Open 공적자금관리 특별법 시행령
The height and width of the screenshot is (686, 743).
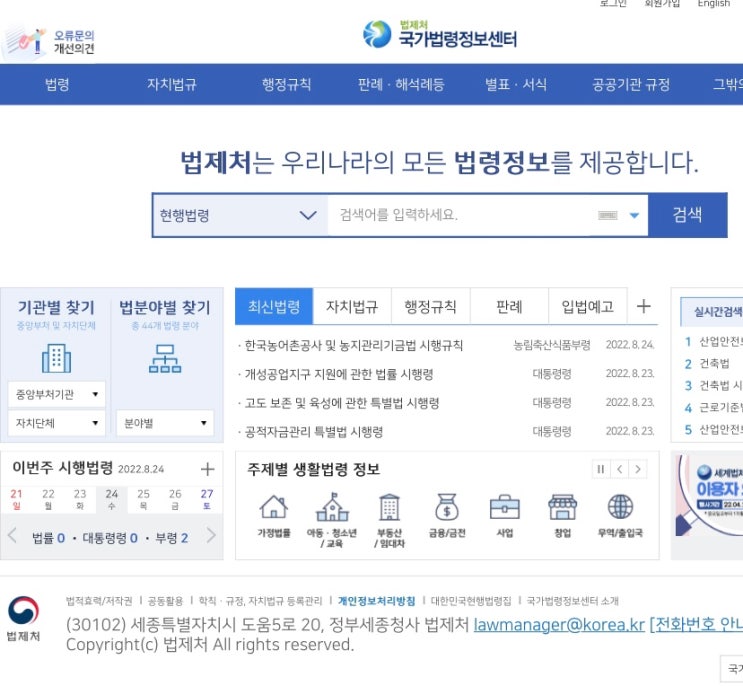pyautogui.click(x=313, y=432)
